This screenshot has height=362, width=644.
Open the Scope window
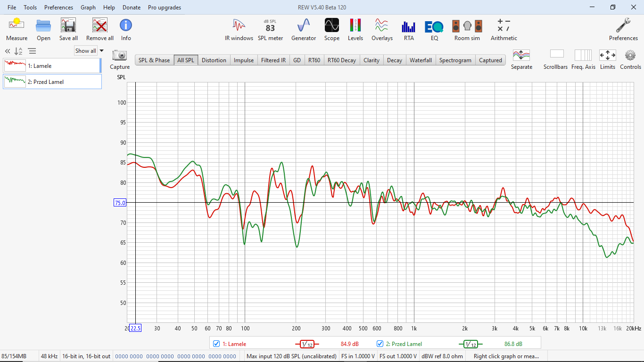331,29
